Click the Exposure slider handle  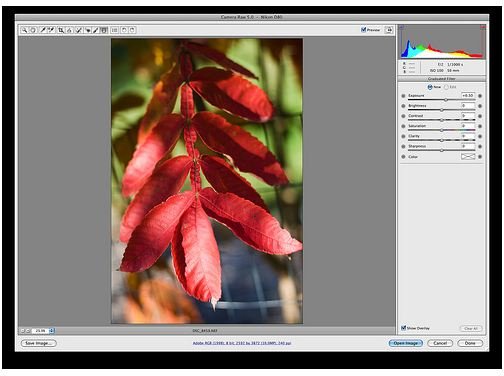(446, 100)
